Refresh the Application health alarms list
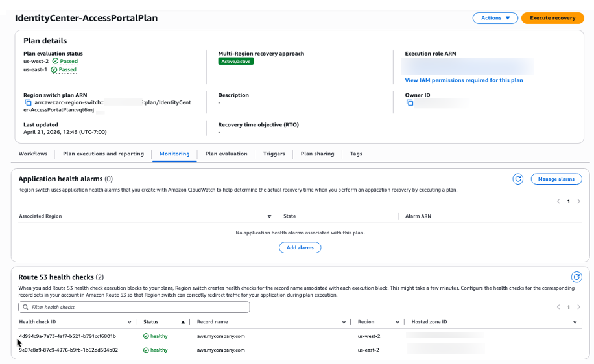Viewport: 594px width, 364px height. coord(518,179)
